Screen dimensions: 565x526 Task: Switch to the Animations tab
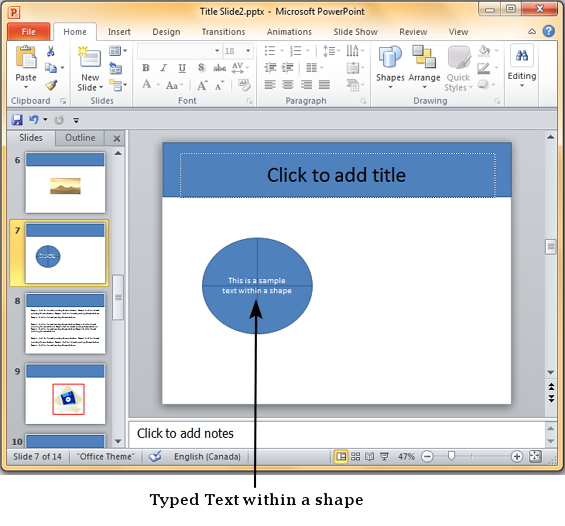(x=289, y=32)
